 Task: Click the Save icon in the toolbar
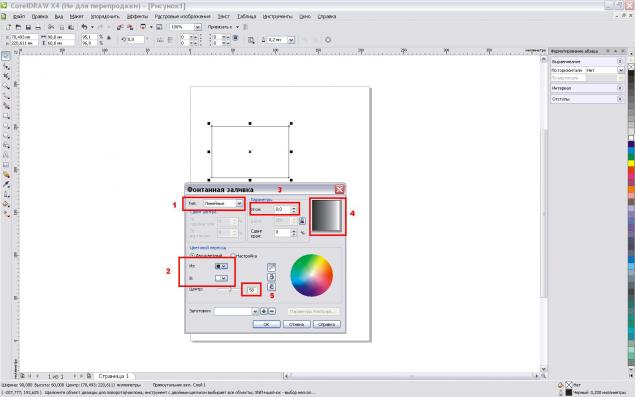click(28, 27)
